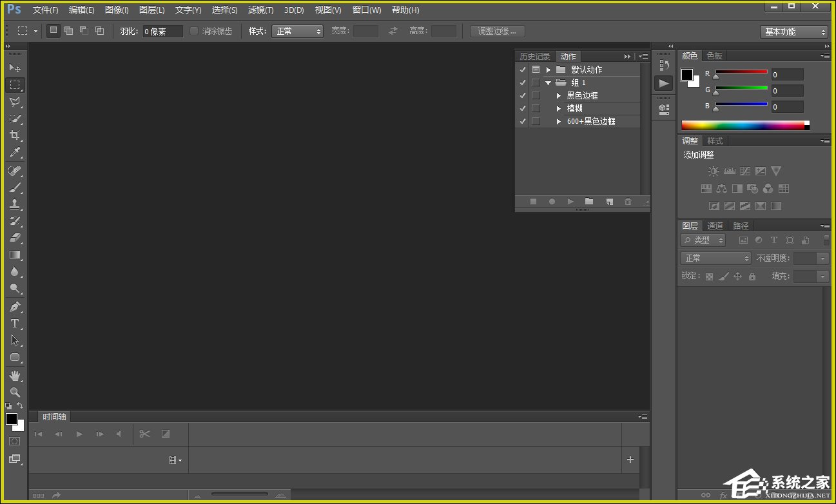Viewport: 836px width, 504px height.
Task: Select the Horizontal Type tool
Action: coord(14,324)
